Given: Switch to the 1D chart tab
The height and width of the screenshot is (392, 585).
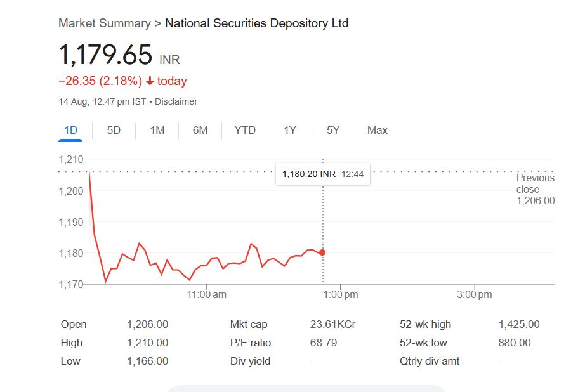Looking at the screenshot, I should [70, 130].
